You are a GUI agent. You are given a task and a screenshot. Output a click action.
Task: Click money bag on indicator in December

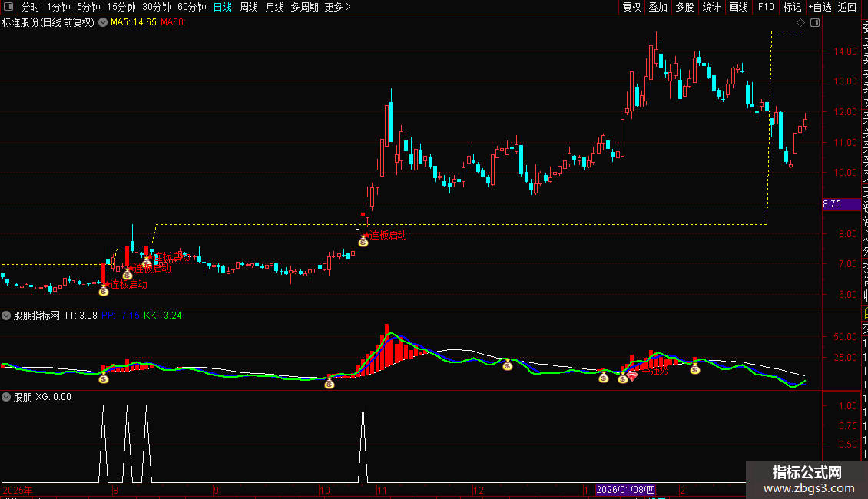(x=508, y=365)
